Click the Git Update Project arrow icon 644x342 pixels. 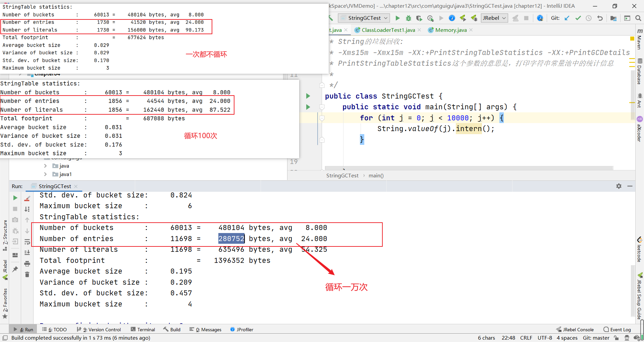pyautogui.click(x=567, y=18)
